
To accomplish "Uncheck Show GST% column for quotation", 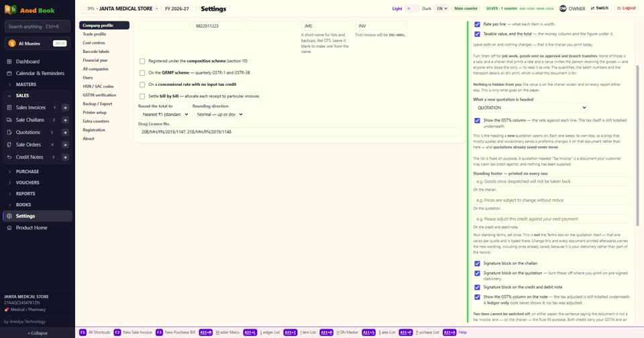I will [477, 121].
